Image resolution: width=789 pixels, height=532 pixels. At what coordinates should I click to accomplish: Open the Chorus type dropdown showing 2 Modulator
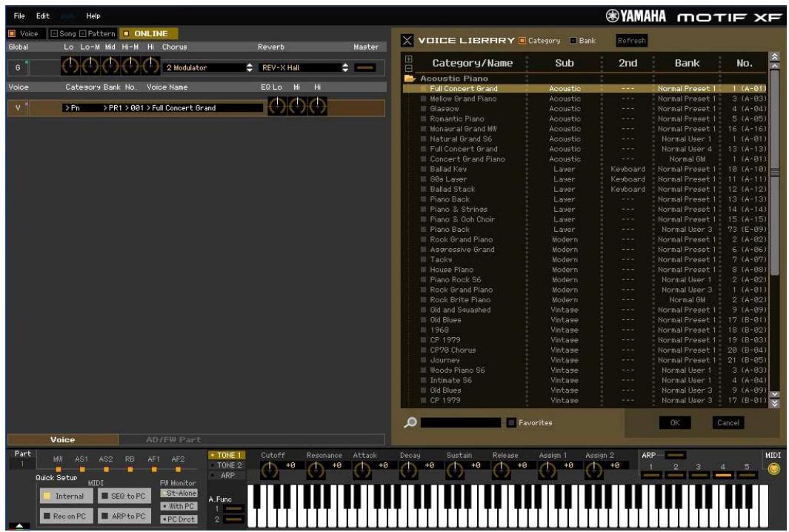[x=208, y=67]
